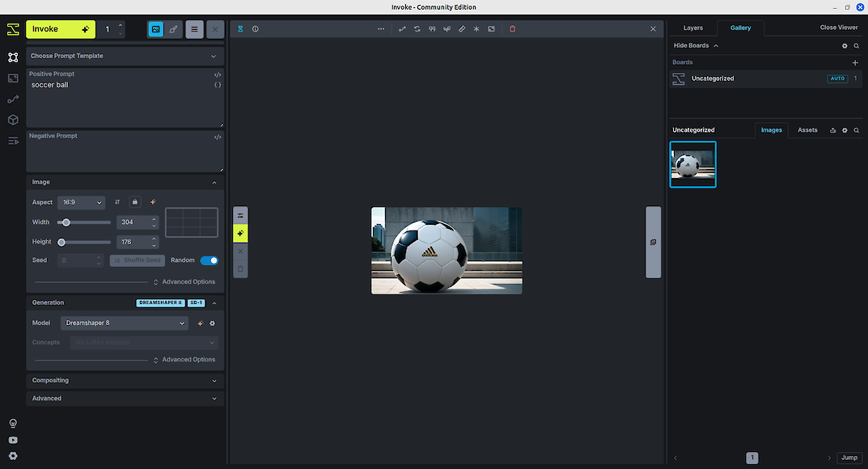Swap dimensions with the arrows icon

click(117, 202)
